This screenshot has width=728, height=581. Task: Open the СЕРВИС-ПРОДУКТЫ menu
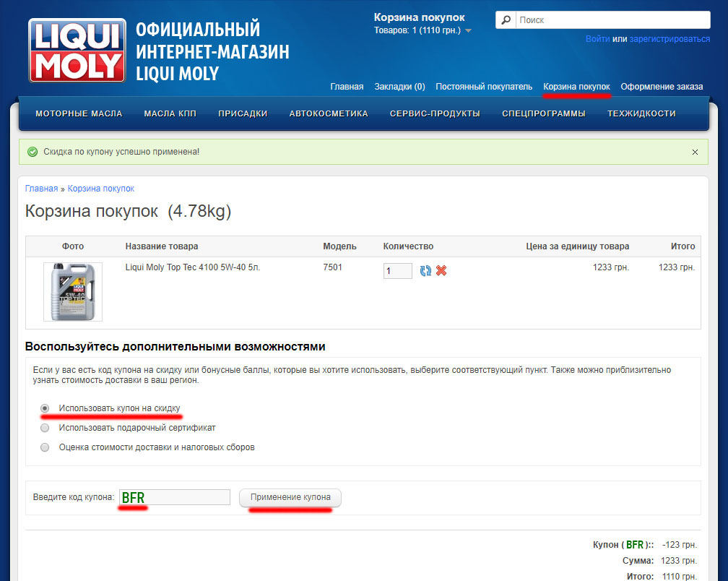point(435,113)
